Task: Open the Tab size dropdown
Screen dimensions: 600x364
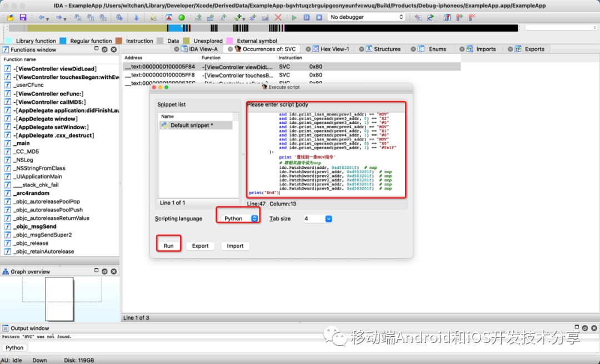Action: click(x=318, y=219)
